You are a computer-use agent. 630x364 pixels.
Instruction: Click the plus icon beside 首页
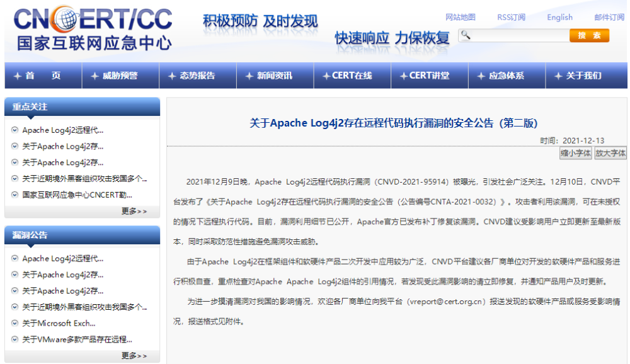(x=18, y=76)
